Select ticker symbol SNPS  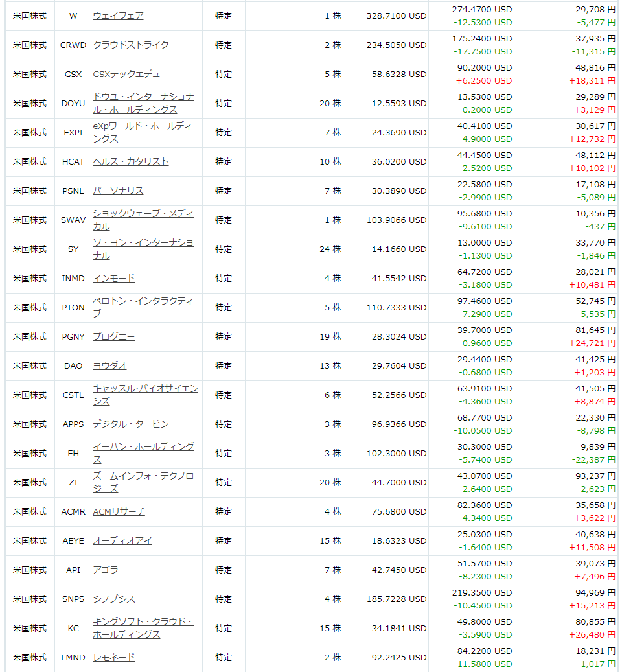click(x=73, y=599)
